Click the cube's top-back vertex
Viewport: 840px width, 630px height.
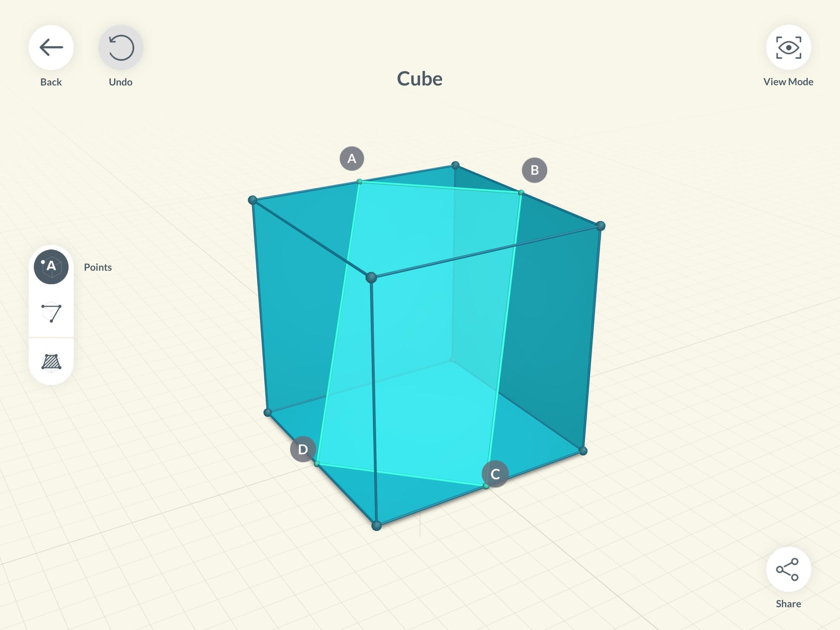coord(455,165)
